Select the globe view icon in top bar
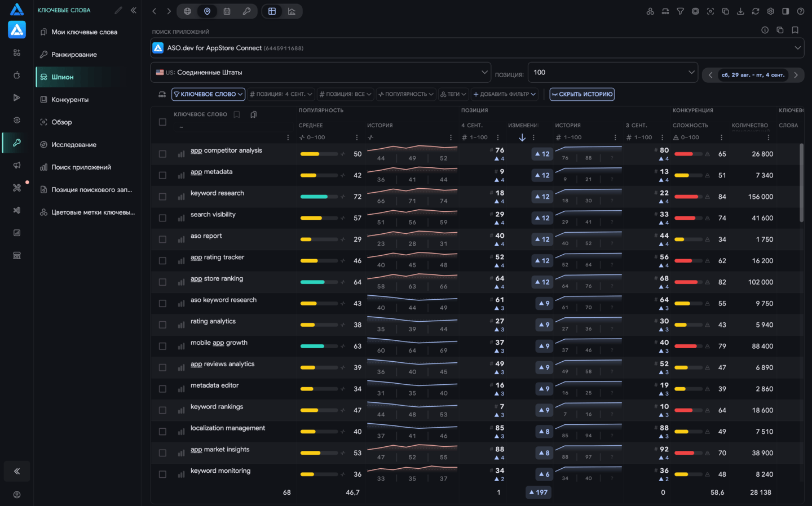Viewport: 812px width, 506px height. coord(187,11)
